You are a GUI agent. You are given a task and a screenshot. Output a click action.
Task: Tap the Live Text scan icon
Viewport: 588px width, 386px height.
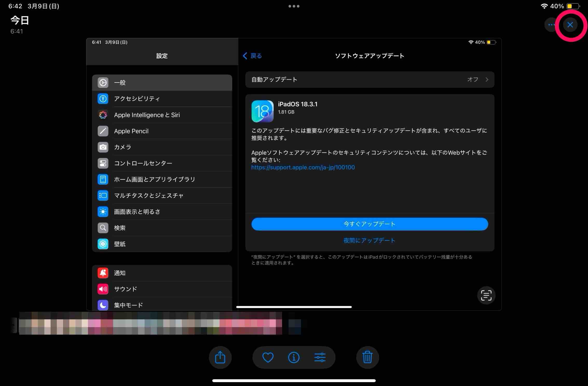point(486,295)
